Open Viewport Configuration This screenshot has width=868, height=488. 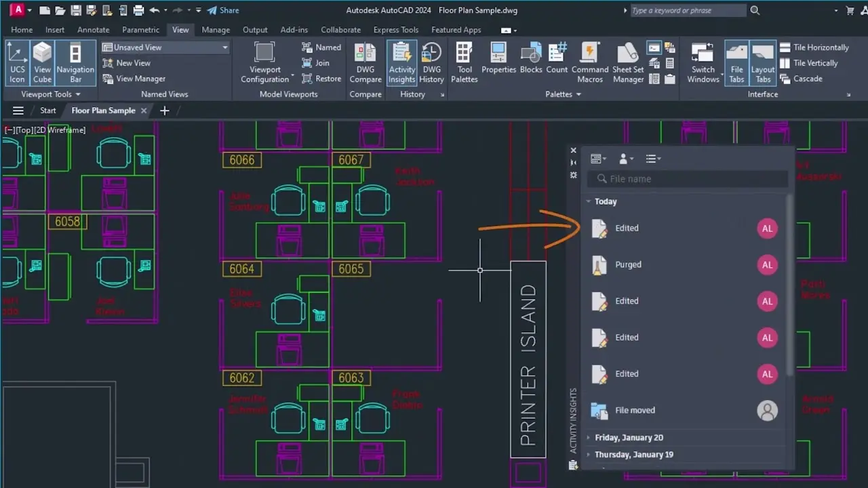tap(265, 62)
